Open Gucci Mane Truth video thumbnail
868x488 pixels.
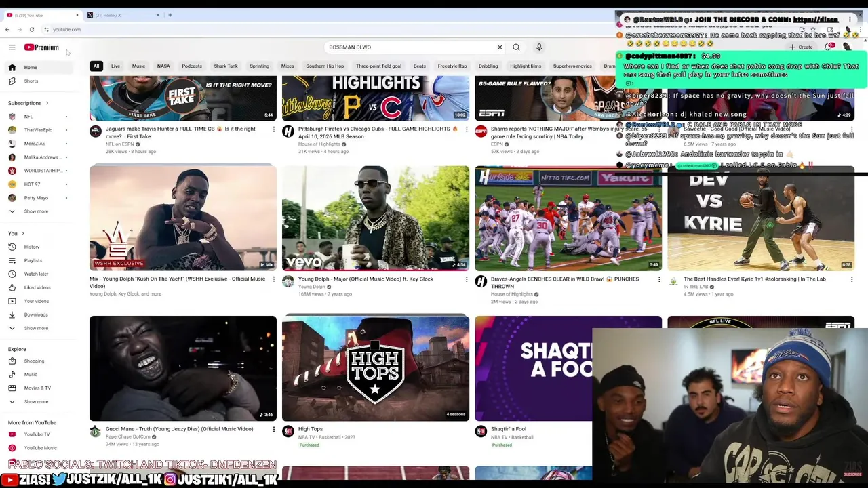tap(183, 368)
